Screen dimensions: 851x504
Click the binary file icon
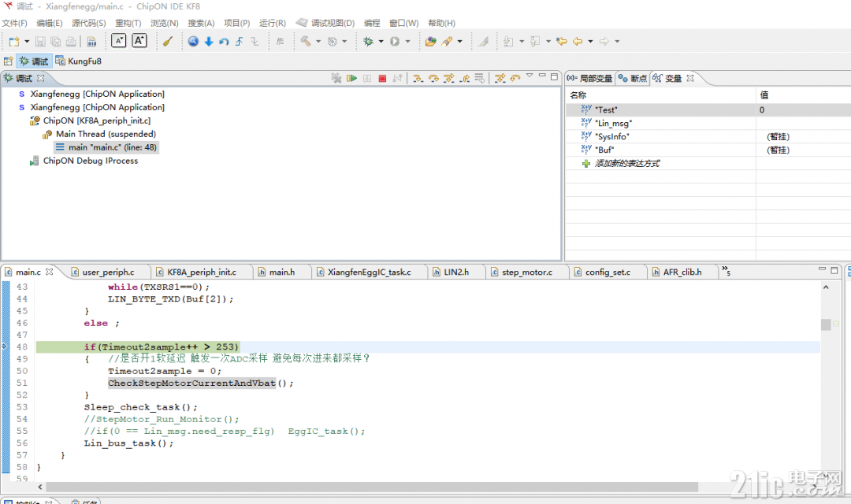click(x=91, y=41)
